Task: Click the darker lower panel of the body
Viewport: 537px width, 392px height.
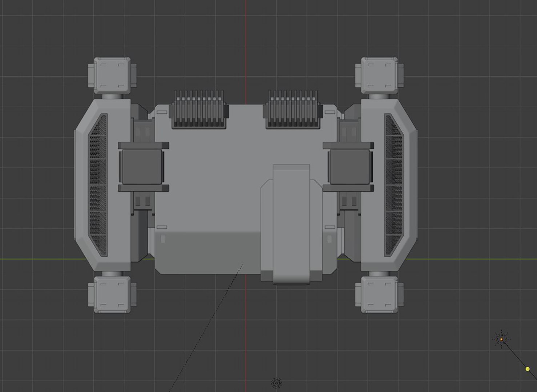Action: 207,253
